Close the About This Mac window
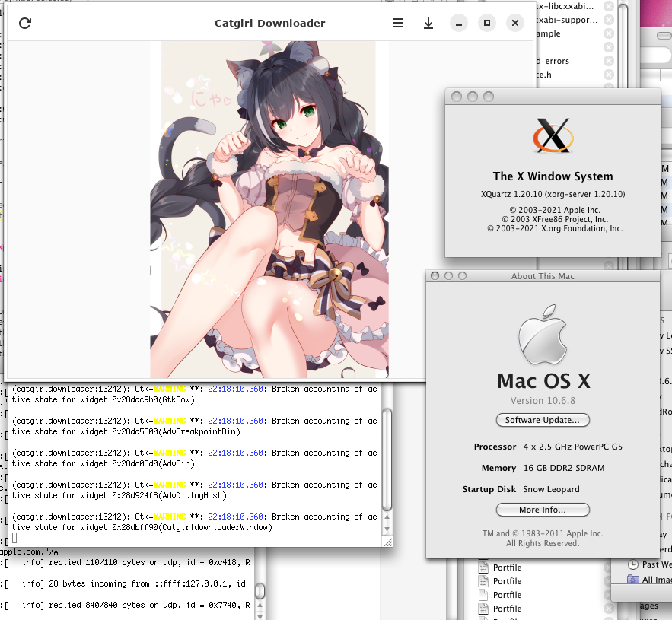This screenshot has height=620, width=672. tap(435, 276)
